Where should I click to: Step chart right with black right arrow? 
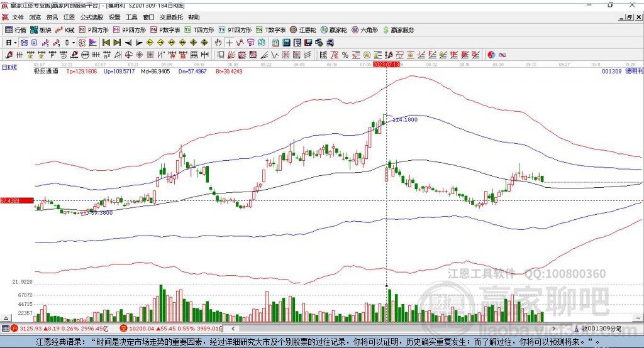(139, 43)
